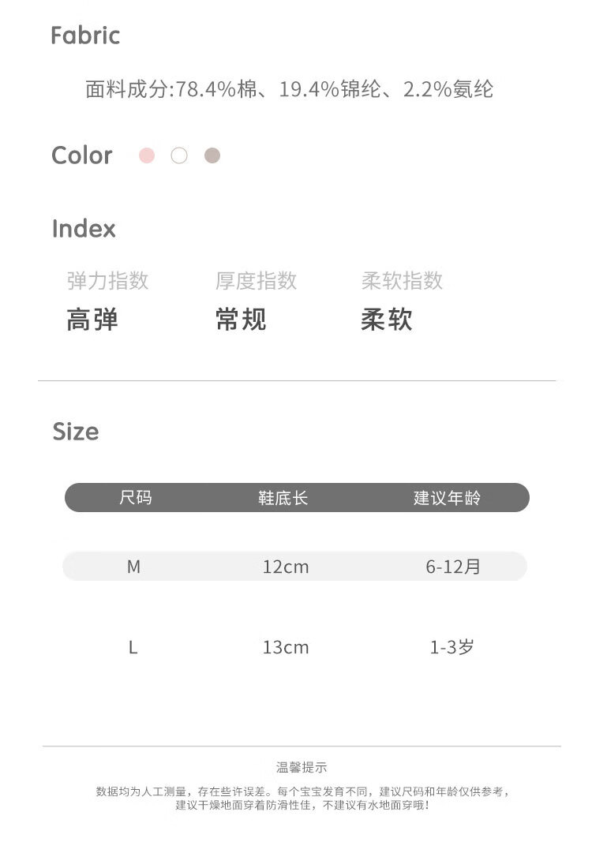This screenshot has width=592, height=868.
Task: Click the 尺码 column header
Action: pyautogui.click(x=136, y=498)
